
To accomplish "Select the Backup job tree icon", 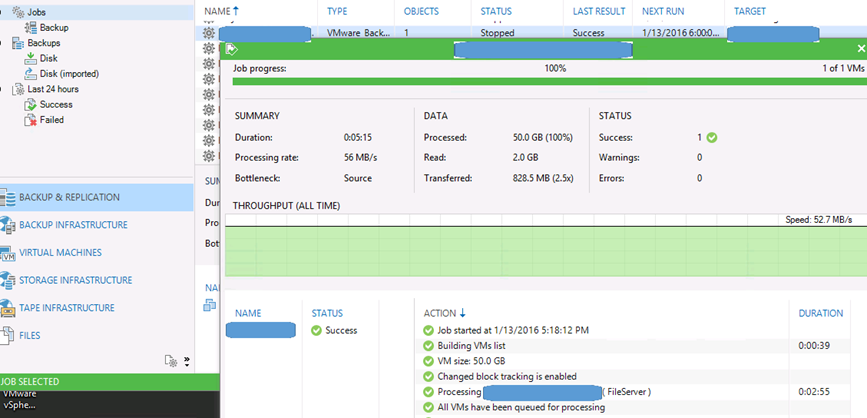I will (x=30, y=28).
